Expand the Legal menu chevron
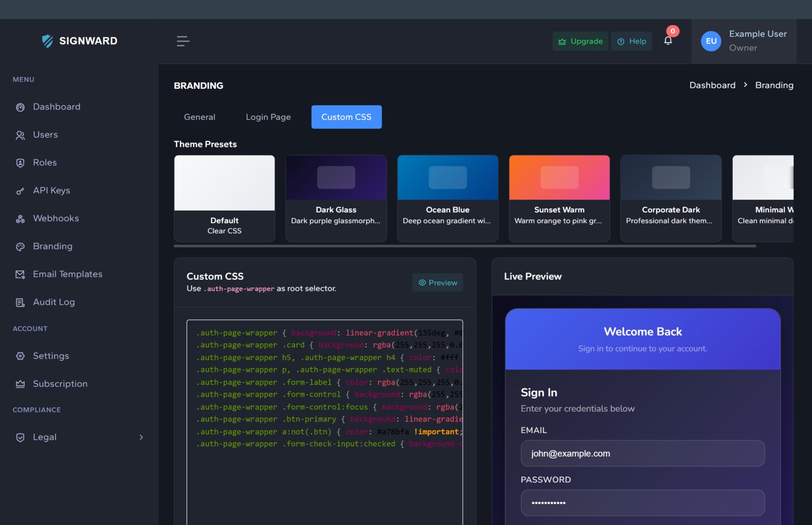Viewport: 812px width, 525px height. (x=141, y=437)
